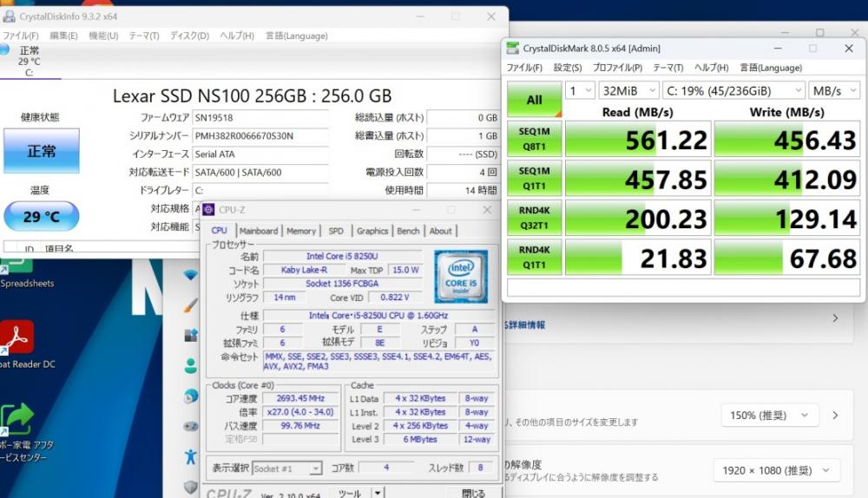Open the Graphics tab in CPU-Z
Viewport: 868px width, 498px height.
[x=372, y=231]
